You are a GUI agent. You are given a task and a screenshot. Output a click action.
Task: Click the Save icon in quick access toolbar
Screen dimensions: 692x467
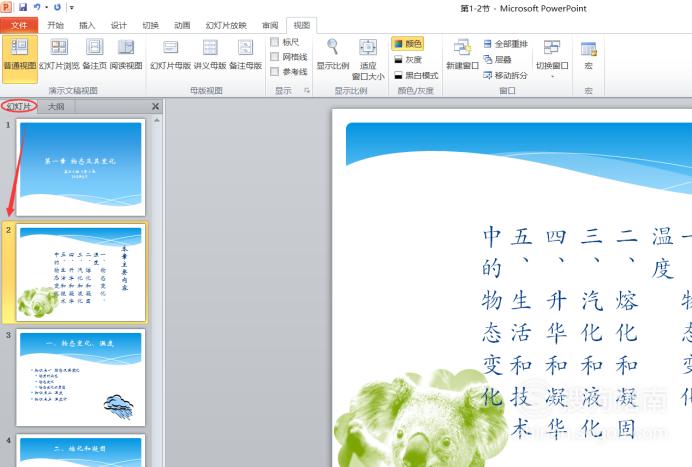point(23,7)
